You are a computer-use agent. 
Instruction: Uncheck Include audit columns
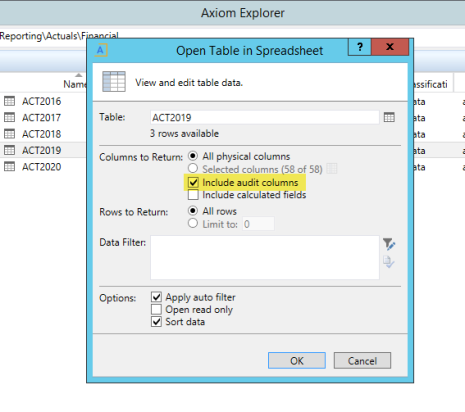click(x=193, y=182)
